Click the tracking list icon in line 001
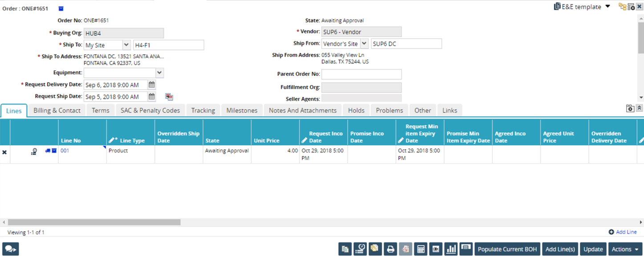 click(34, 152)
